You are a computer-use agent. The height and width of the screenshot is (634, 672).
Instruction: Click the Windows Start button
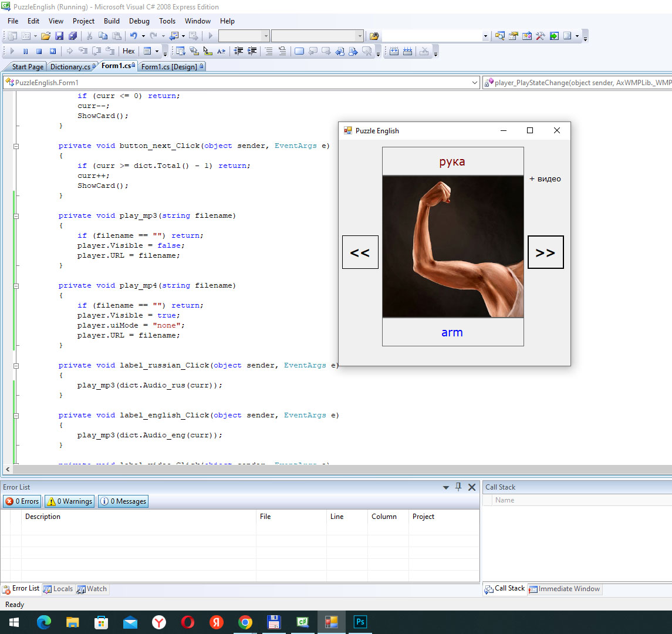(x=14, y=622)
